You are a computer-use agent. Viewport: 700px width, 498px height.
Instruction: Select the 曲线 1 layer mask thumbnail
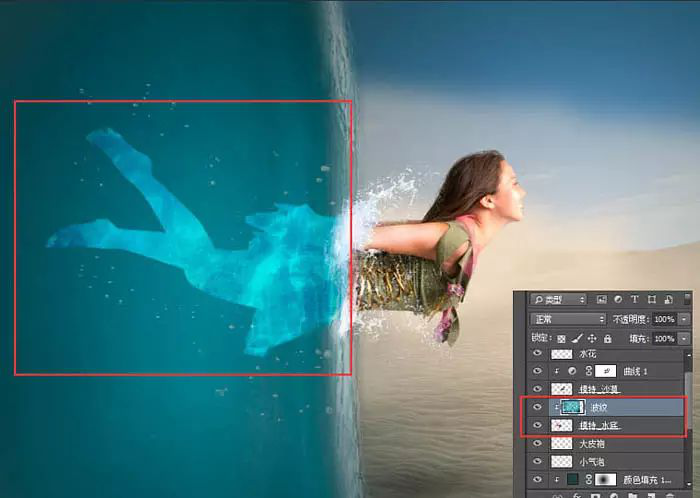click(604, 371)
